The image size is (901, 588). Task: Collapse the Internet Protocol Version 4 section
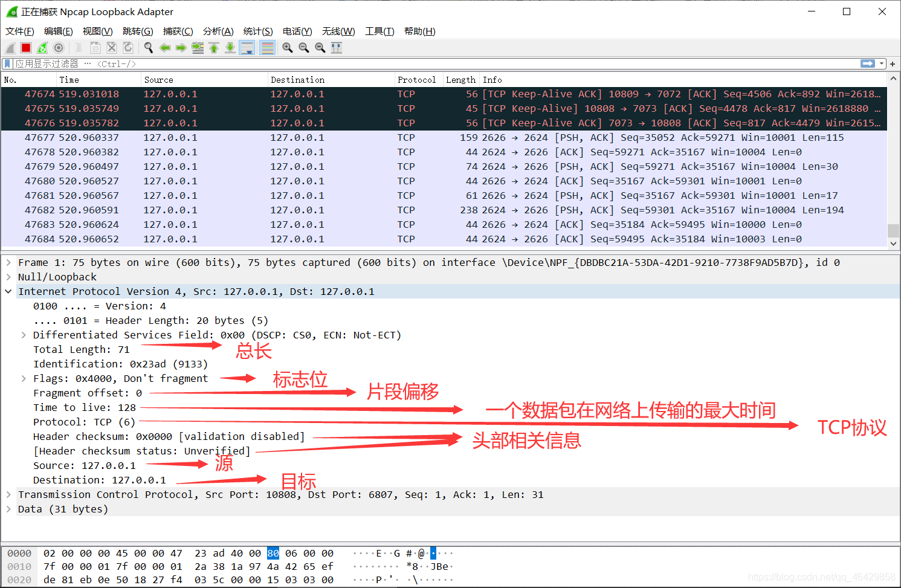coord(8,291)
